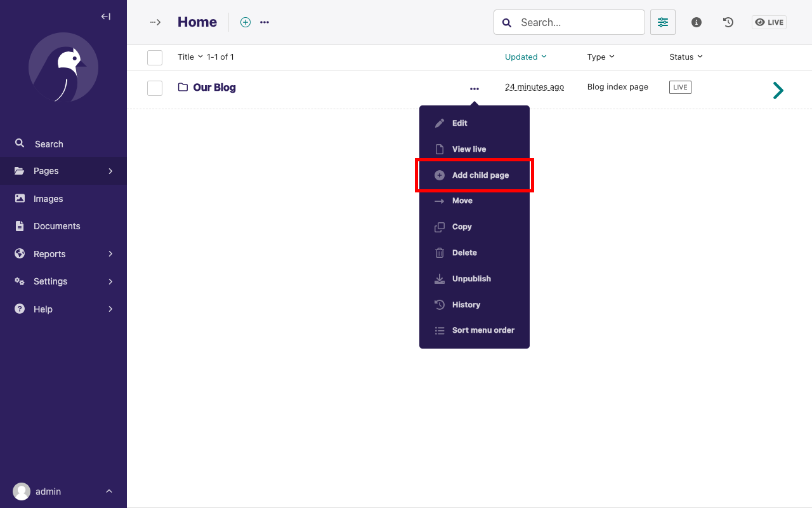Viewport: 812px width, 508px height.
Task: Open the Documents section in the sidebar
Action: (56, 226)
